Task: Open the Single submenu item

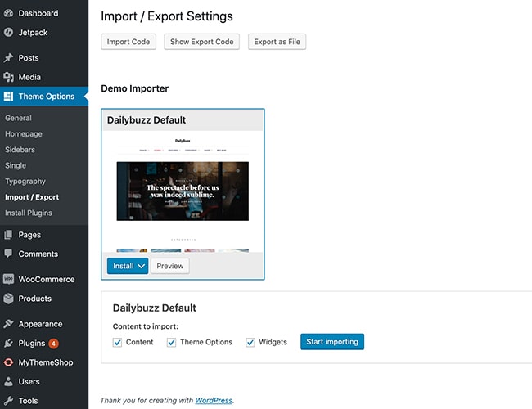Action: coord(16,165)
